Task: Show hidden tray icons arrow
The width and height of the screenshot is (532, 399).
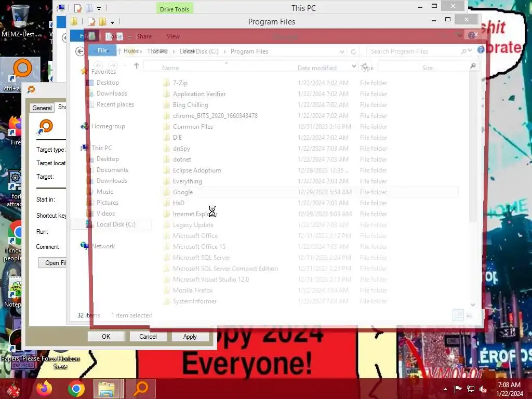Action: click(445, 389)
